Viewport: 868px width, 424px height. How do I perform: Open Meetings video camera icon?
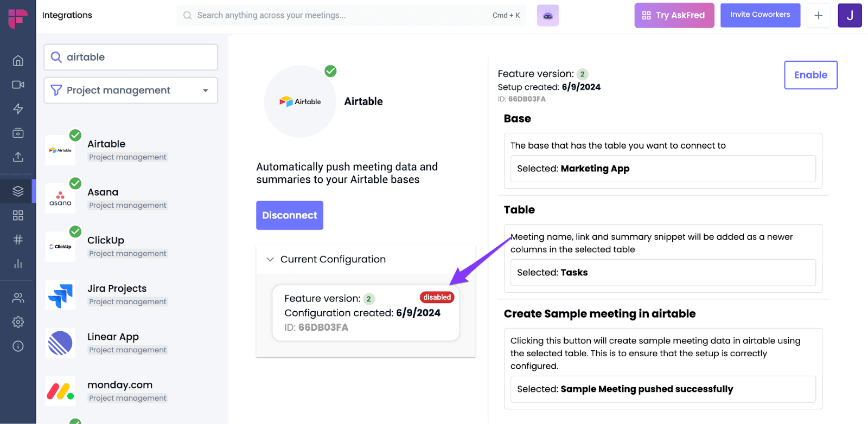click(x=18, y=85)
